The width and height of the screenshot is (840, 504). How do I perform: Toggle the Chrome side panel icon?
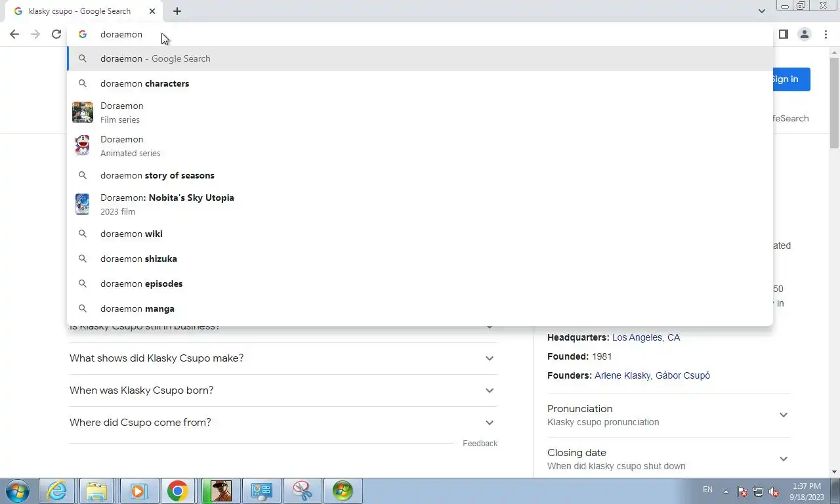tap(783, 34)
